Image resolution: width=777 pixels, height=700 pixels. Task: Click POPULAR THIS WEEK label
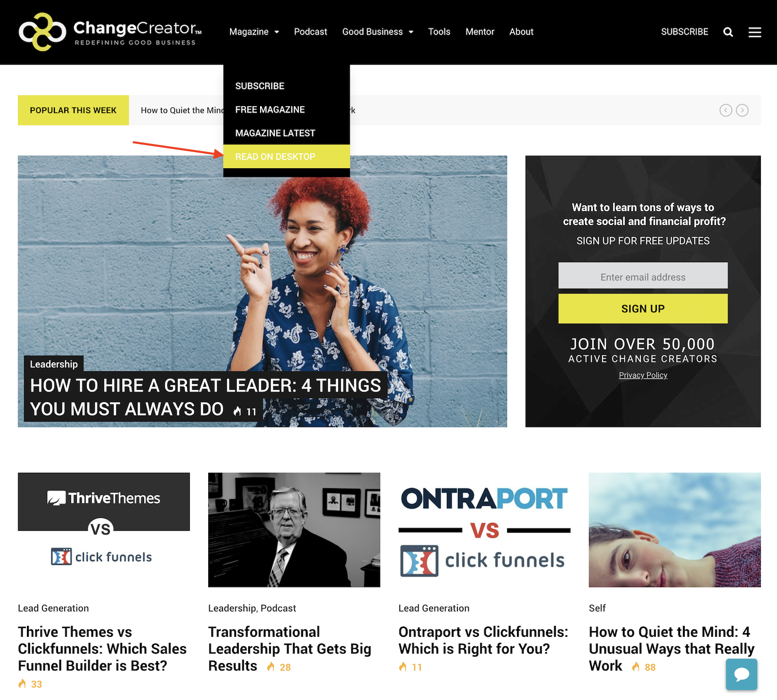click(73, 110)
